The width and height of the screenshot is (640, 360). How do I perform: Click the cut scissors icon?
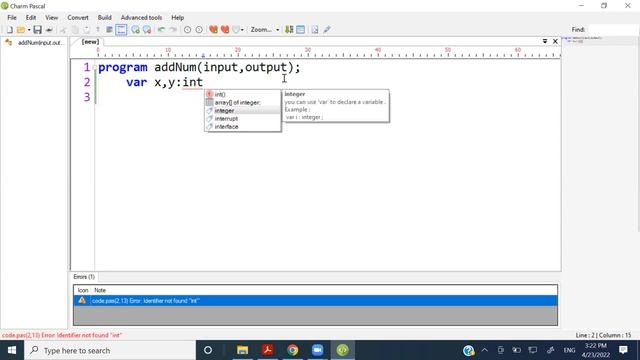63,30
